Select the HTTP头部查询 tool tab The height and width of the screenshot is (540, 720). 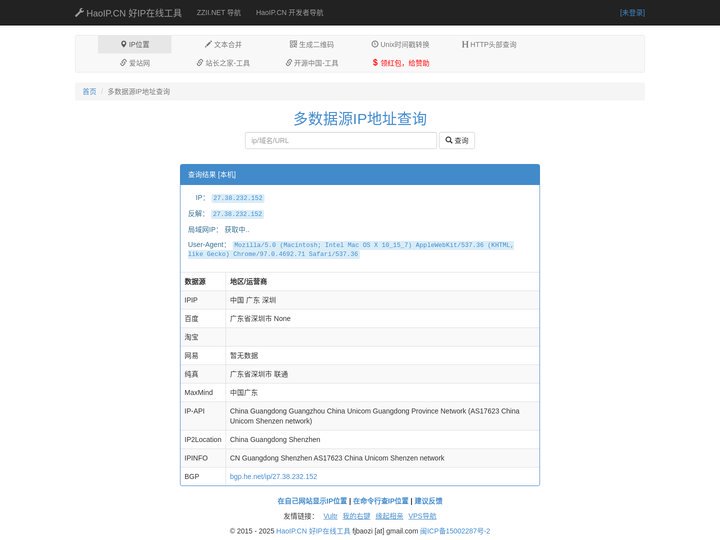pos(489,45)
